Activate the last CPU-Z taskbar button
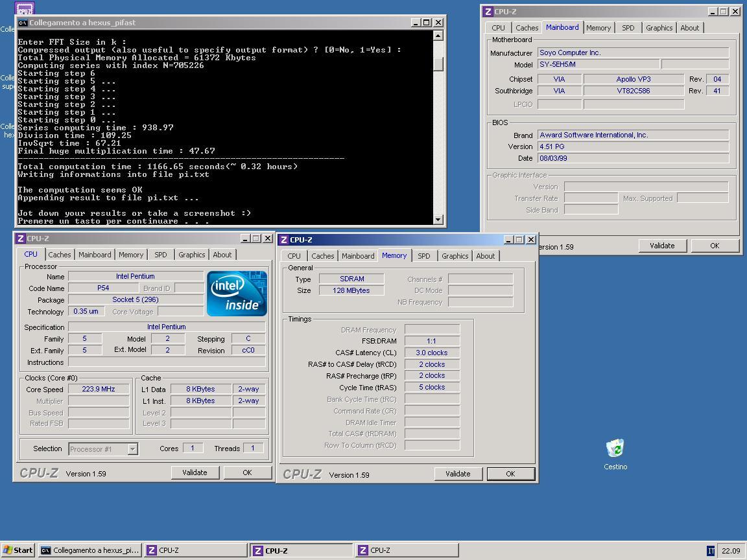 tap(407, 550)
